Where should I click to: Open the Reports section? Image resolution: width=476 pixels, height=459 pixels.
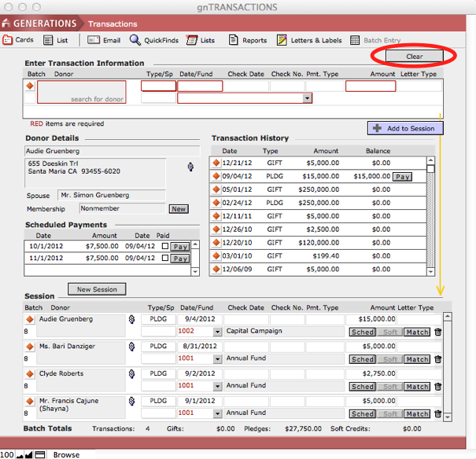point(248,40)
